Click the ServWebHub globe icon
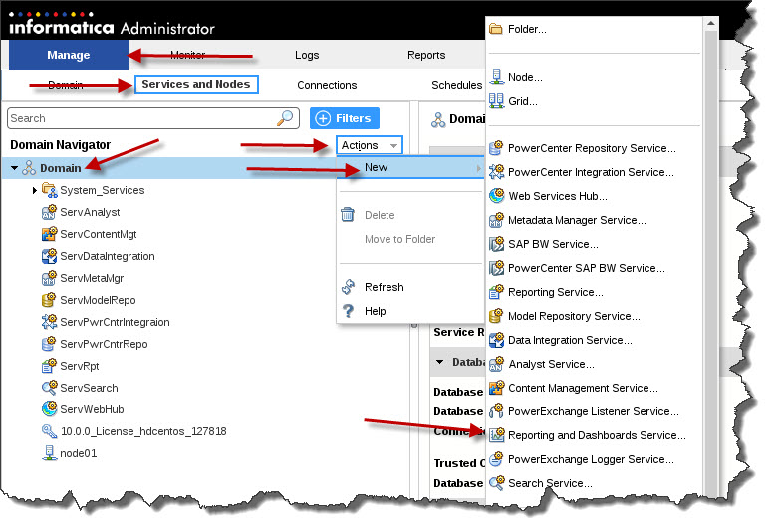The height and width of the screenshot is (532, 775). click(49, 408)
